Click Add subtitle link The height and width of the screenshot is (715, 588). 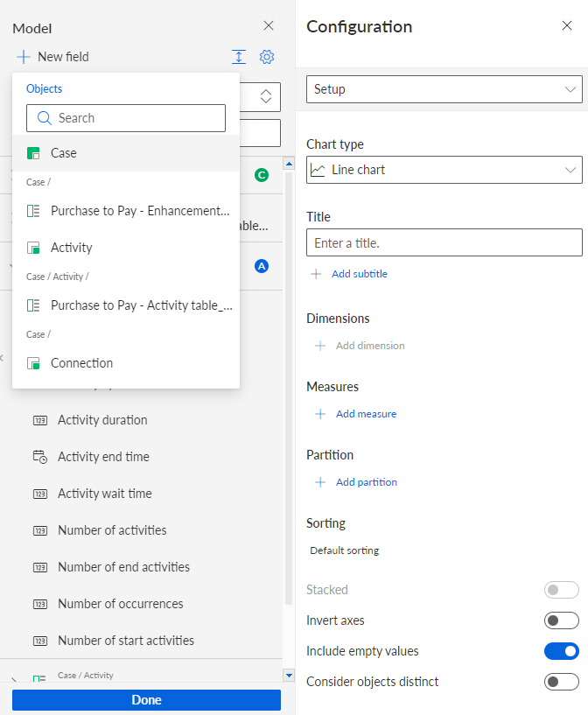point(359,274)
